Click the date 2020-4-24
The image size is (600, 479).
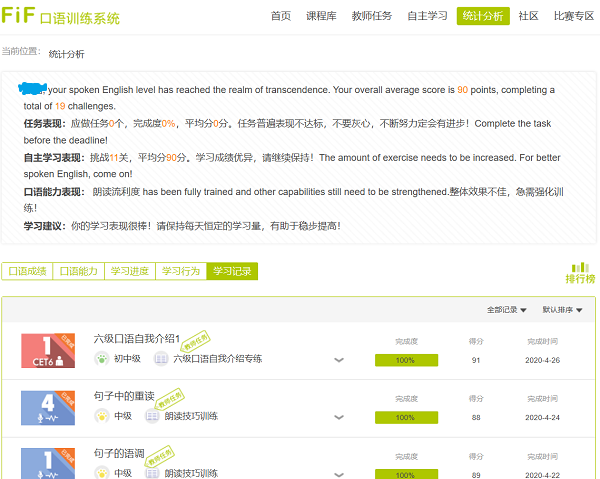543,417
